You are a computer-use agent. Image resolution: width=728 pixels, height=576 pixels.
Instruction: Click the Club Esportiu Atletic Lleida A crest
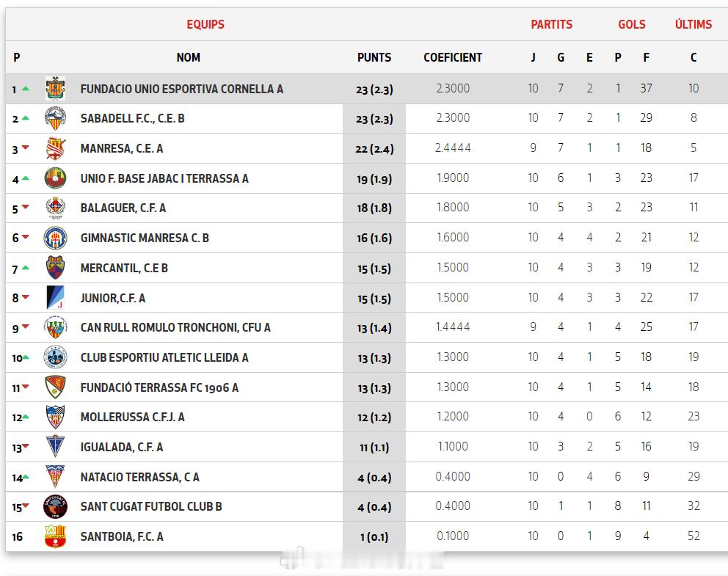tap(55, 357)
